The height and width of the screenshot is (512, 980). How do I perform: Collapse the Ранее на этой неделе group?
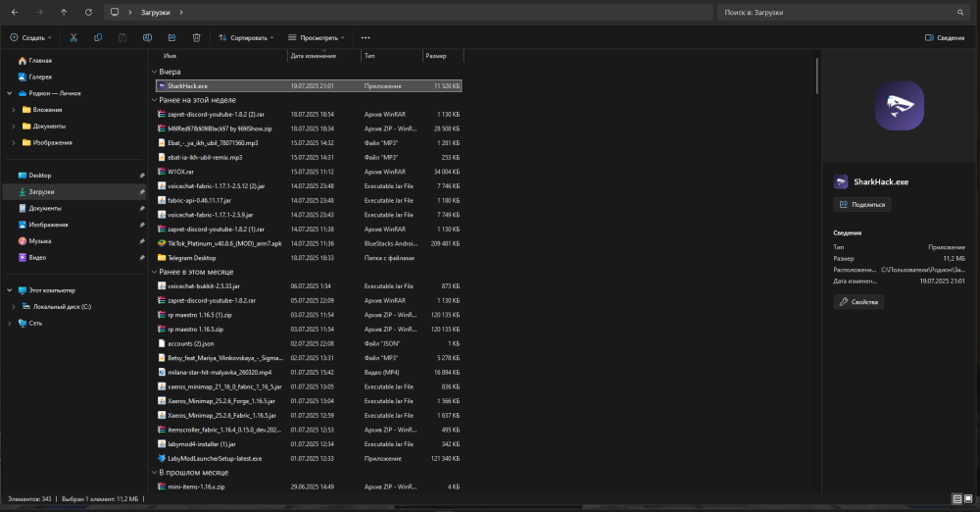(x=155, y=100)
